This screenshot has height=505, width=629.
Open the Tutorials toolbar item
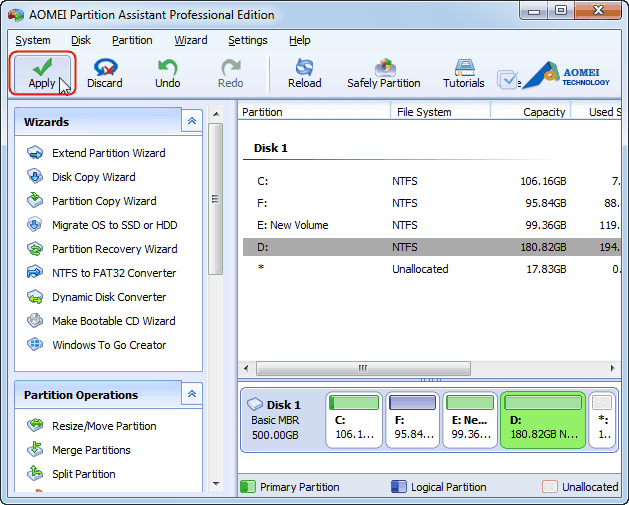[464, 73]
